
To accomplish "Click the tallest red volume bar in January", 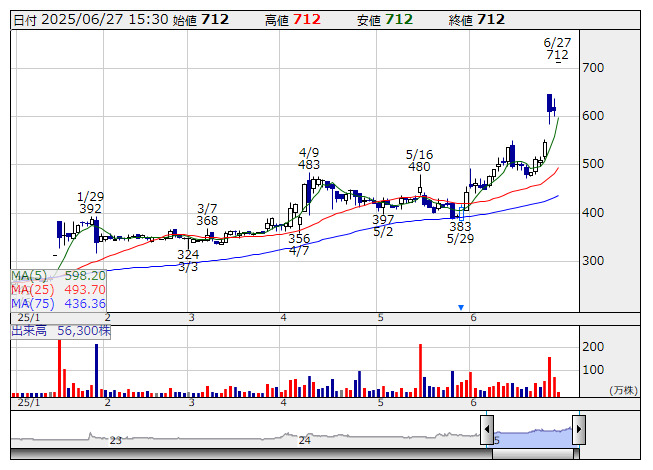I will [60, 368].
